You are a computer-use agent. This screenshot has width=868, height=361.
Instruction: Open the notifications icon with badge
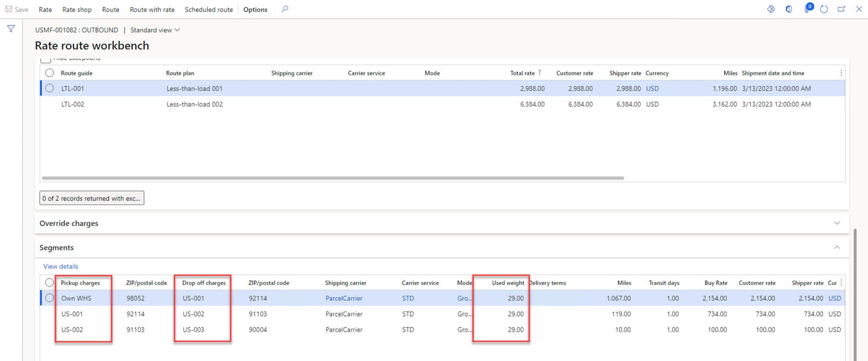click(x=808, y=9)
